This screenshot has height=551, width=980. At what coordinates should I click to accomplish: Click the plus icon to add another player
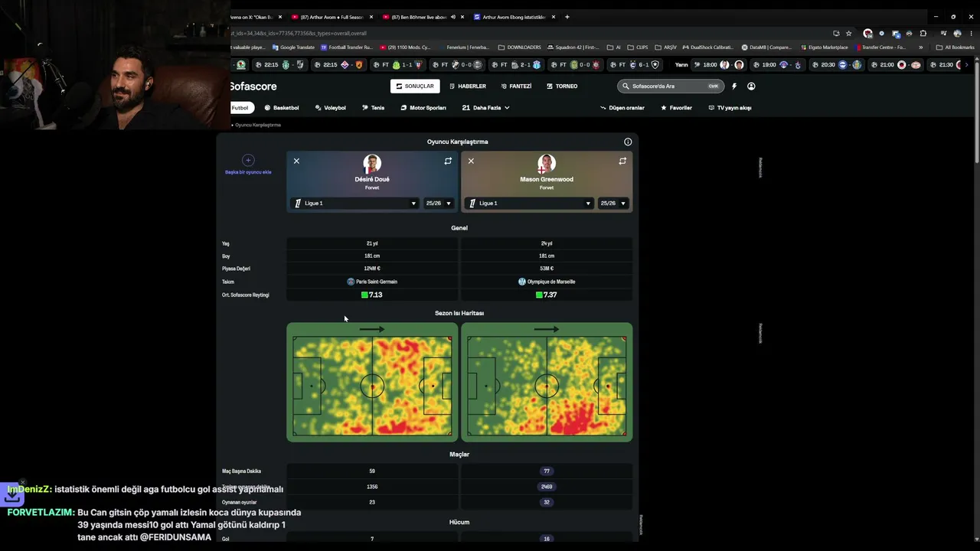pyautogui.click(x=248, y=160)
